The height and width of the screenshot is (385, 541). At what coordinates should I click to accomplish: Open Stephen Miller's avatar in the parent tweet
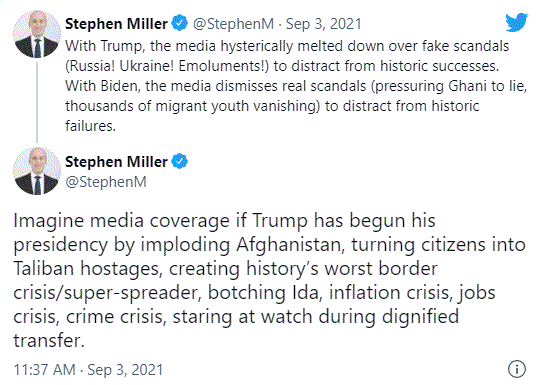pos(37,34)
